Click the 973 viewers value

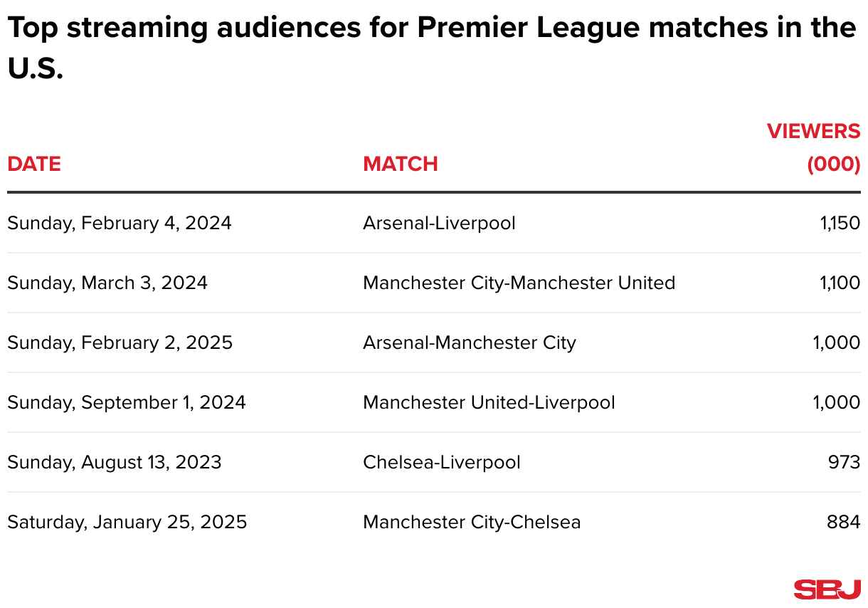point(845,462)
